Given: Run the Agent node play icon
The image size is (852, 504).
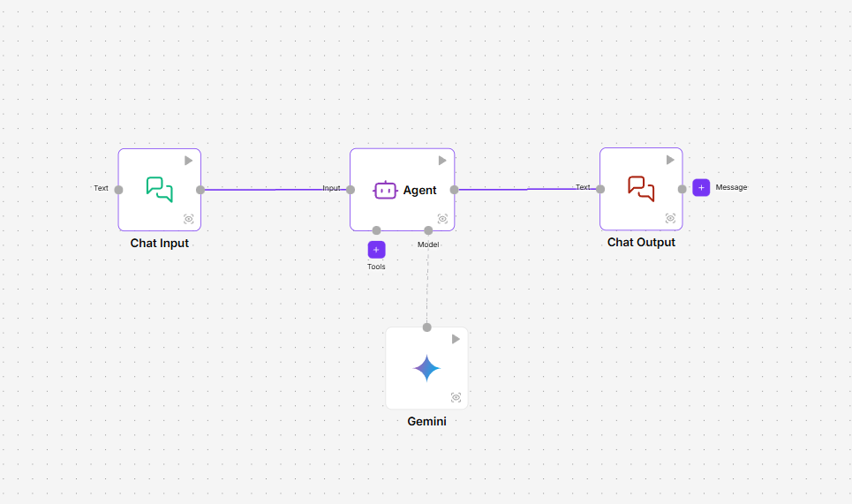Looking at the screenshot, I should tap(442, 161).
